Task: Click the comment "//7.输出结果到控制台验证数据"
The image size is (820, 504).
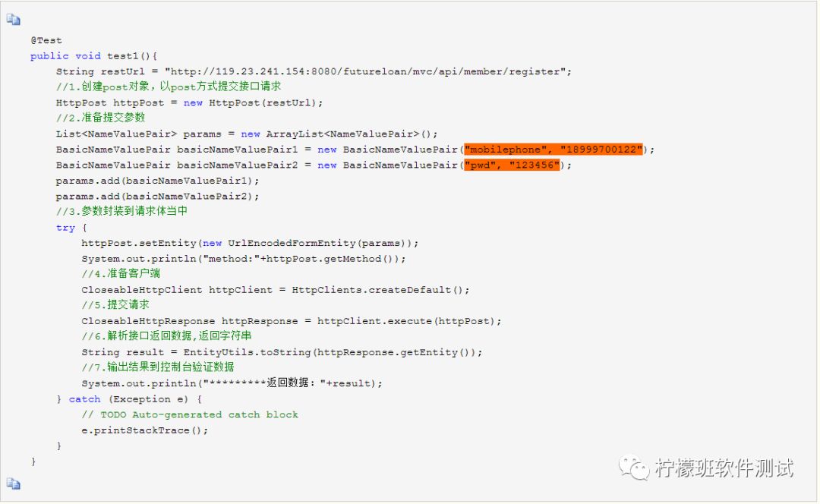Action: (158, 367)
